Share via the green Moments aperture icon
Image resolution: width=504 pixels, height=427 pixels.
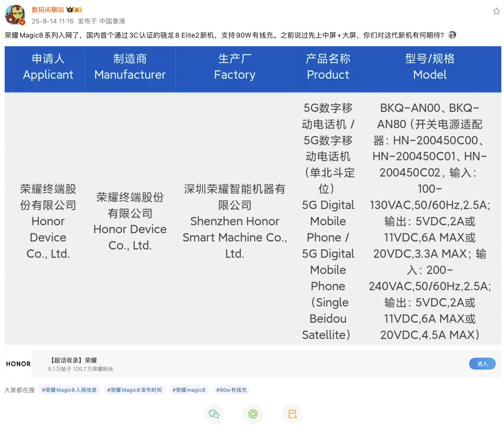[253, 414]
